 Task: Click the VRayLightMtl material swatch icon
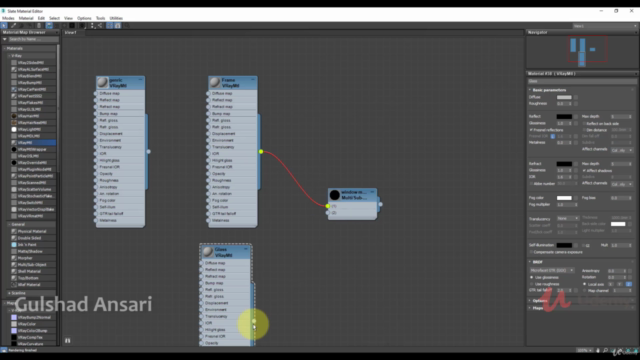coord(14,129)
